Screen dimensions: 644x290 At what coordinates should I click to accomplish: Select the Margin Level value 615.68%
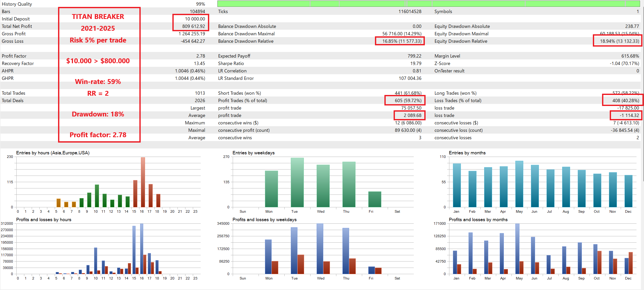click(x=630, y=56)
